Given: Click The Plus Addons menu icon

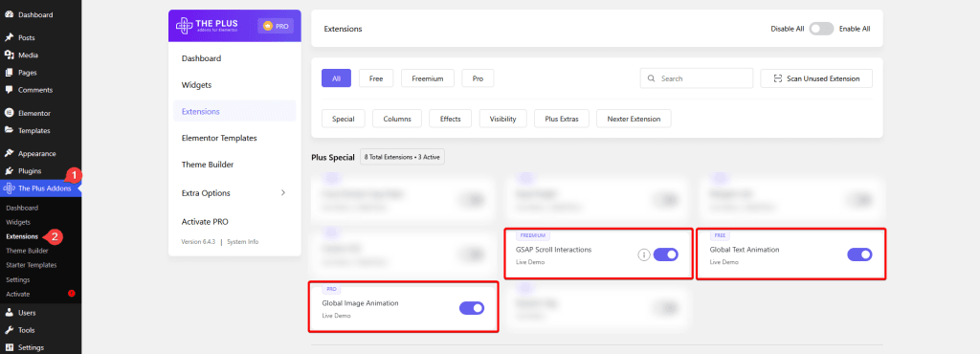Looking at the screenshot, I should tap(9, 188).
